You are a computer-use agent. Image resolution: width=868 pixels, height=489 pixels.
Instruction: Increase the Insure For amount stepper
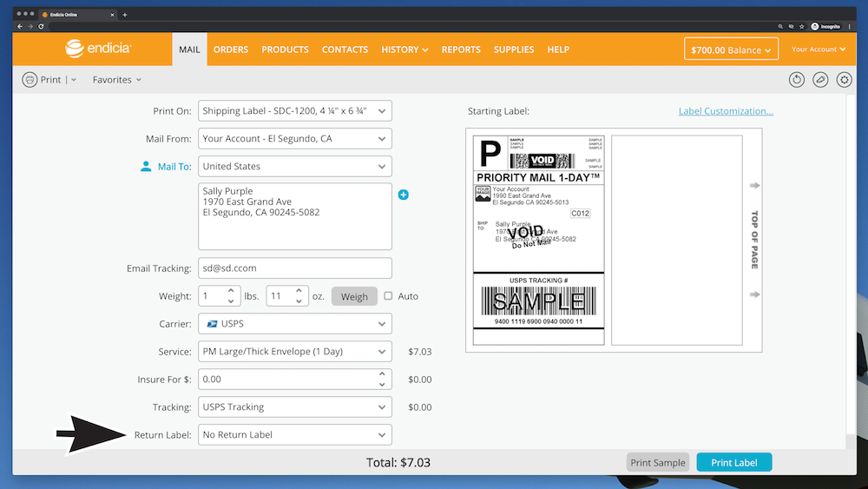tap(382, 373)
